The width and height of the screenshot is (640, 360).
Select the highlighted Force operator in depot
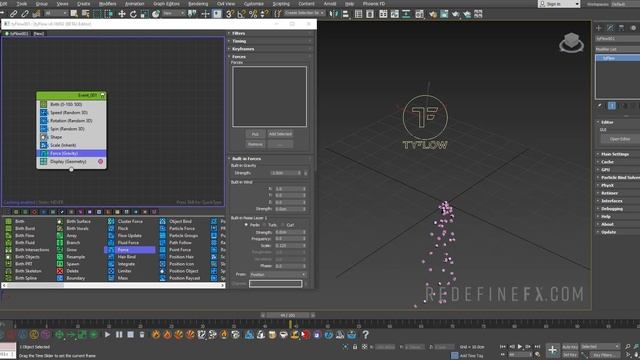[130, 249]
